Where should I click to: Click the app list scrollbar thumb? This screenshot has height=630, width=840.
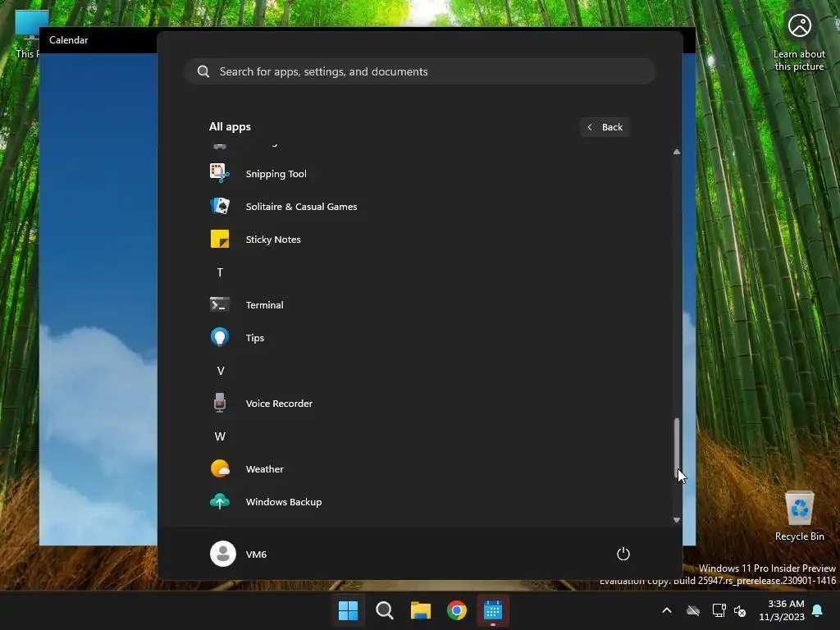coord(677,447)
